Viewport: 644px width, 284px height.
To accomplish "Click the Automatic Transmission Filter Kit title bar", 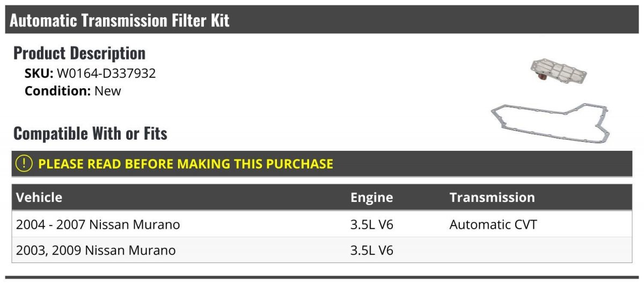I will pos(322,20).
